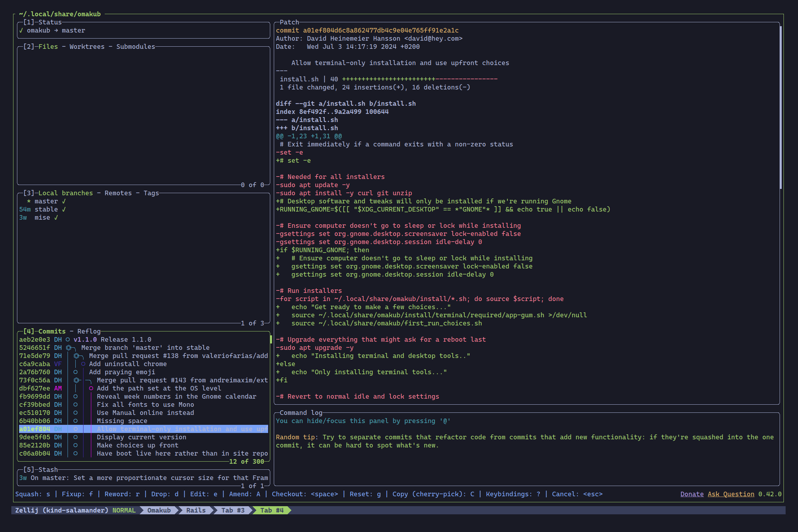Click the graph node of c6a9caba

(x=83, y=364)
